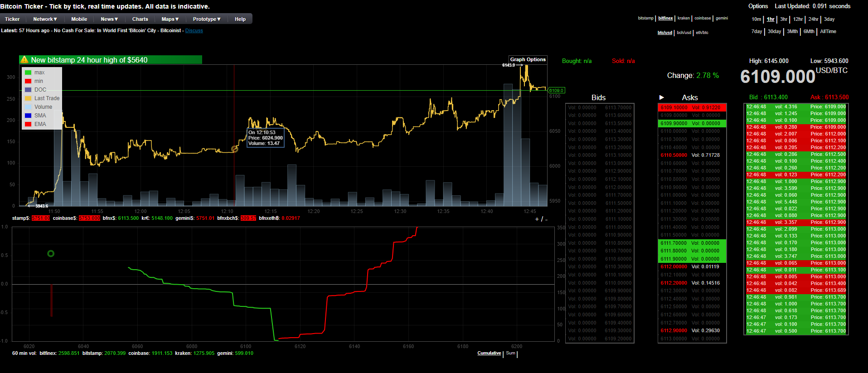Select the coinbase exchange
Viewport: 868px width, 373px height.
click(703, 18)
